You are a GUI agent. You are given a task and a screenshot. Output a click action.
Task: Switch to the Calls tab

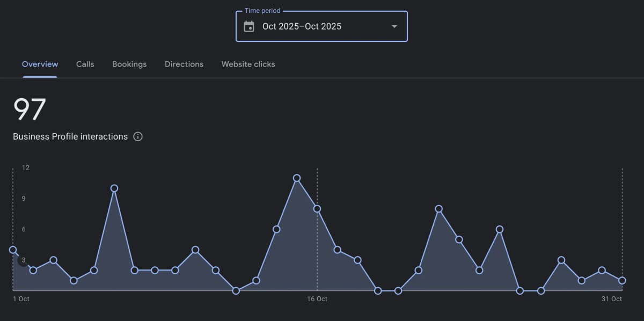point(85,64)
